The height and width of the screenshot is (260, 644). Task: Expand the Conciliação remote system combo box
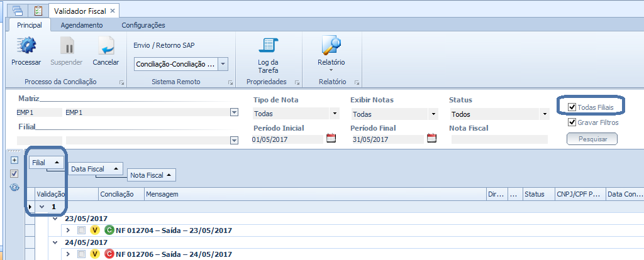point(223,64)
